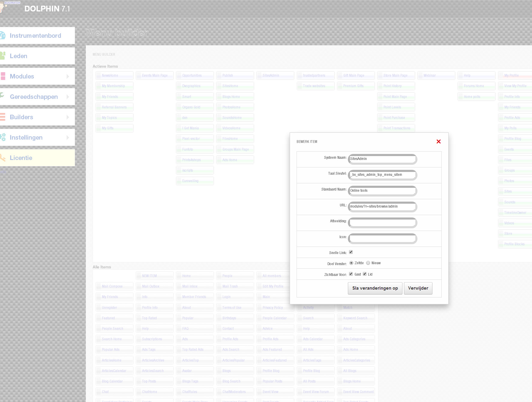Viewport: 532px width, 402px height.
Task: Click the Gereedschappen tools icon
Action: (x=3, y=96)
